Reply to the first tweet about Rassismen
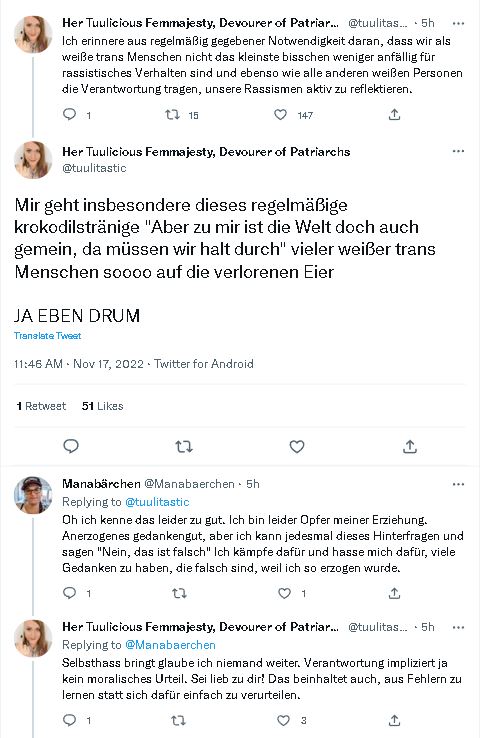The width and height of the screenshot is (492, 738). pyautogui.click(x=70, y=114)
